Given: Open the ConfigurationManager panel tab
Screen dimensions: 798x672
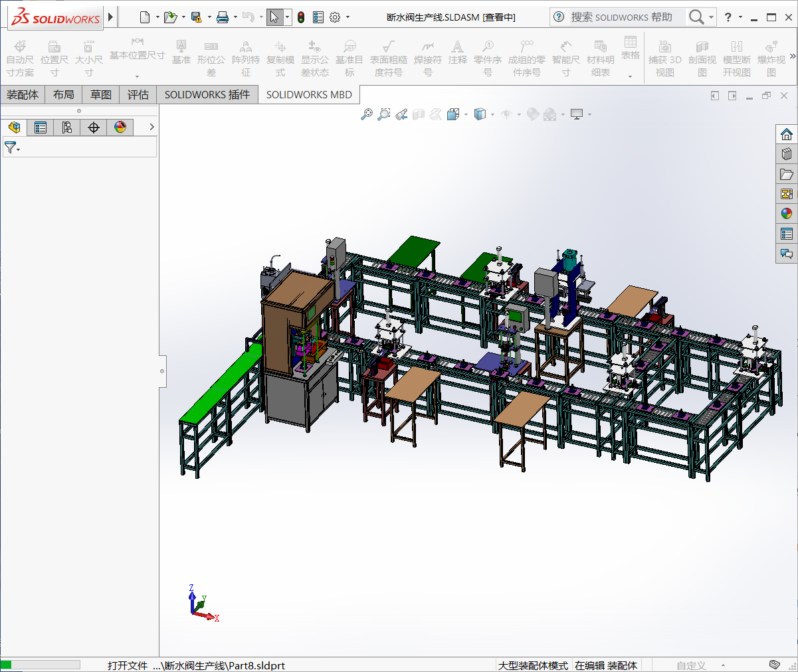Looking at the screenshot, I should 67,127.
